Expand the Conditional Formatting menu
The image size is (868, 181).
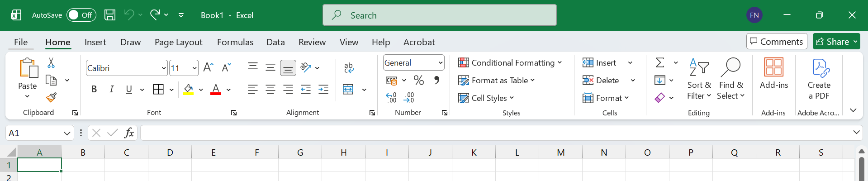click(x=510, y=63)
